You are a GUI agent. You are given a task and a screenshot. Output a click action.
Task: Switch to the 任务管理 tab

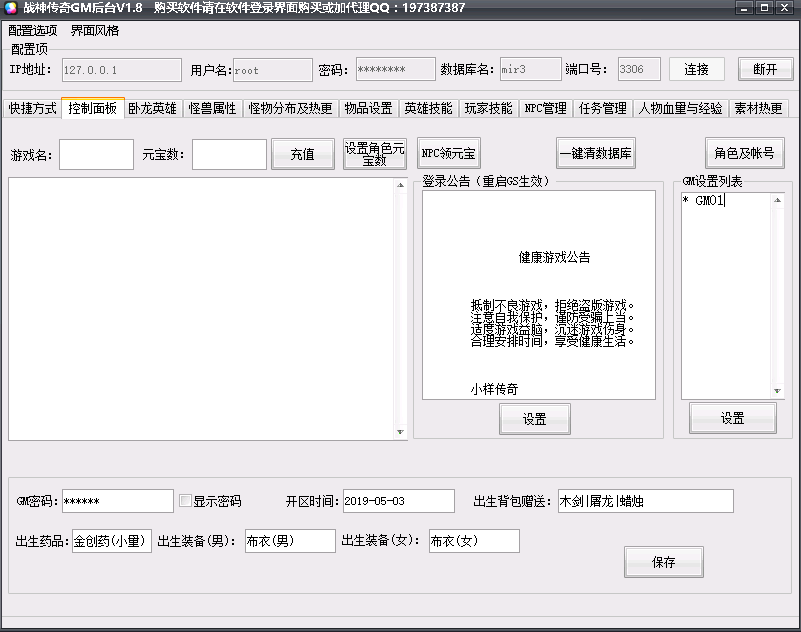pos(601,107)
